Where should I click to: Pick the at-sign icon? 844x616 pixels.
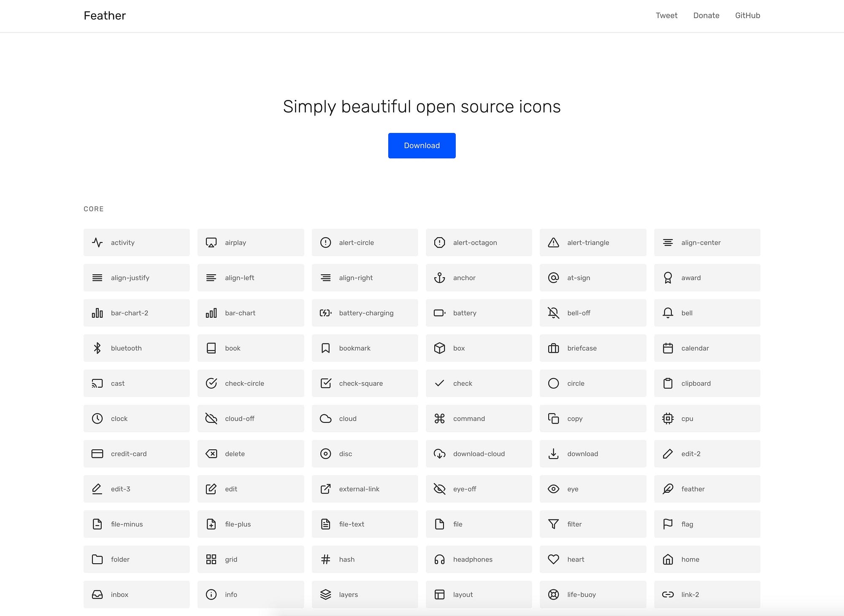coord(553,278)
